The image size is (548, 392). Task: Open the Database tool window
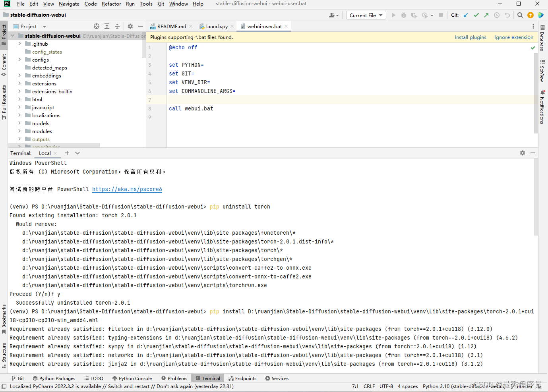pyautogui.click(x=542, y=38)
